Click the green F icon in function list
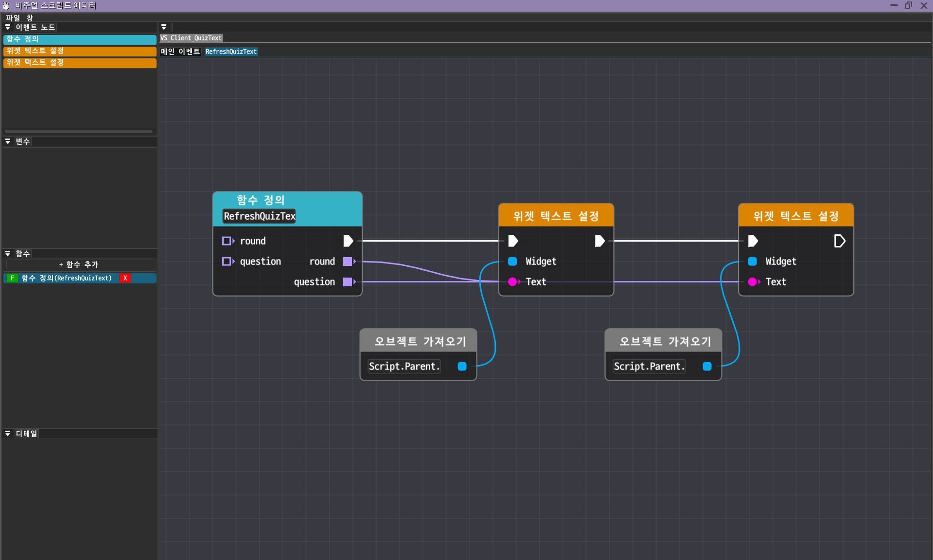This screenshot has width=933, height=560. pyautogui.click(x=12, y=278)
